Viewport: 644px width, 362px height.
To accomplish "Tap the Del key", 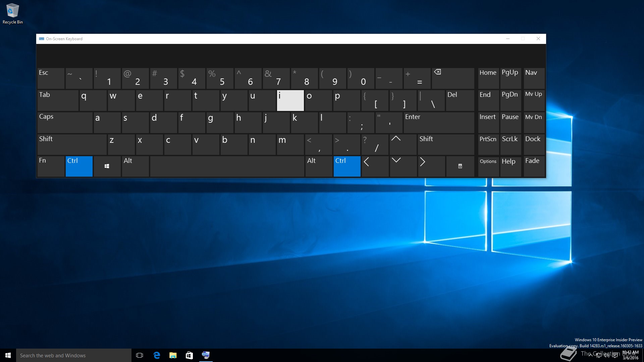I will pos(460,101).
